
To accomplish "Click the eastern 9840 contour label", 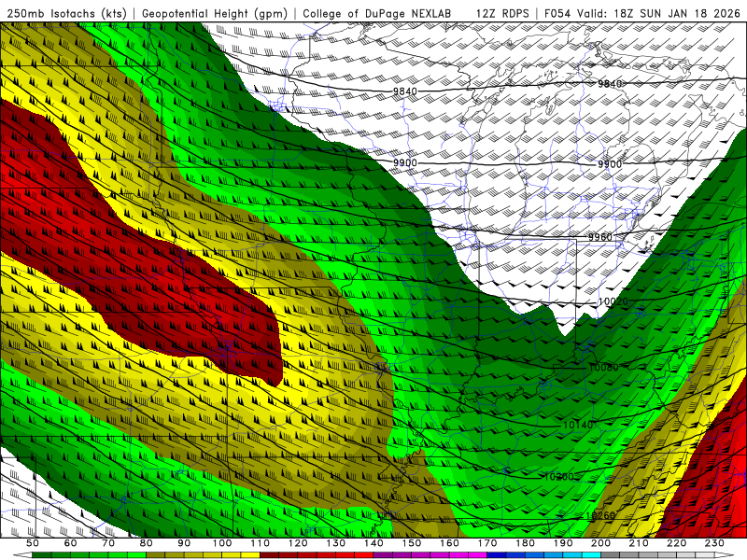I will 610,84.
